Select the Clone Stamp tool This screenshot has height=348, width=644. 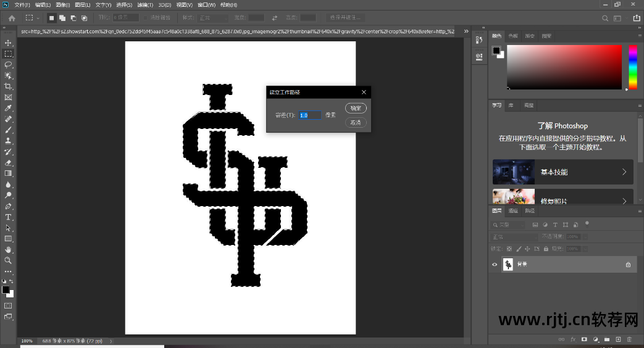(8, 141)
